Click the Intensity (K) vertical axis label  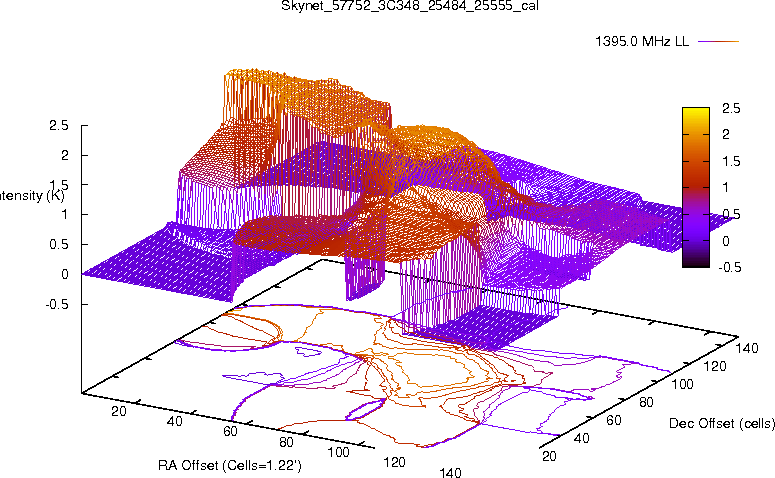[32, 195]
